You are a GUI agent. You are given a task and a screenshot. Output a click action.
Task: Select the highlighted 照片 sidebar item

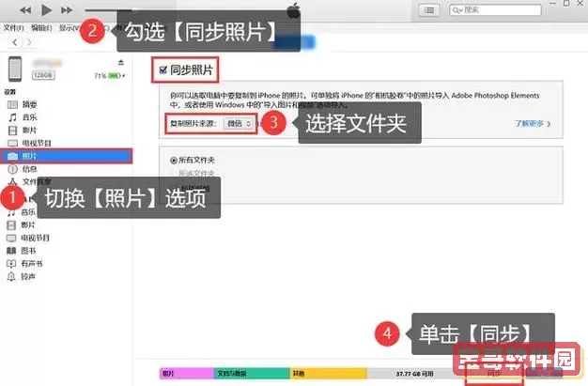[x=67, y=156]
